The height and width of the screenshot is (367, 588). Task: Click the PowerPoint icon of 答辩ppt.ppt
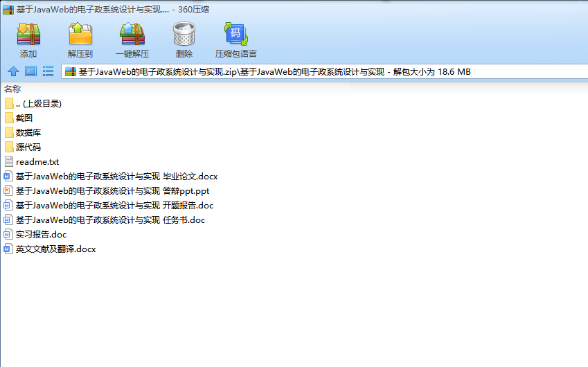tap(8, 191)
